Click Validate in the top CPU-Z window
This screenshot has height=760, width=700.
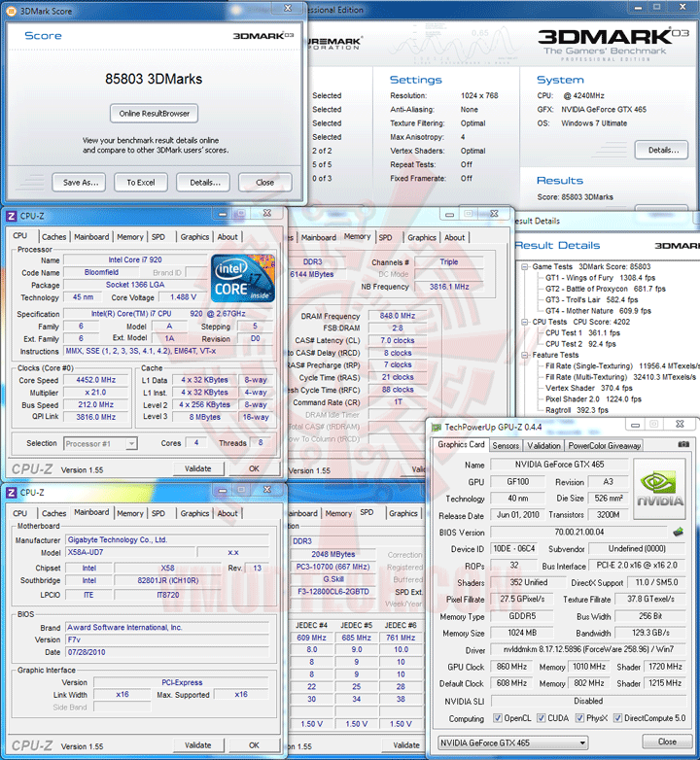tap(197, 468)
